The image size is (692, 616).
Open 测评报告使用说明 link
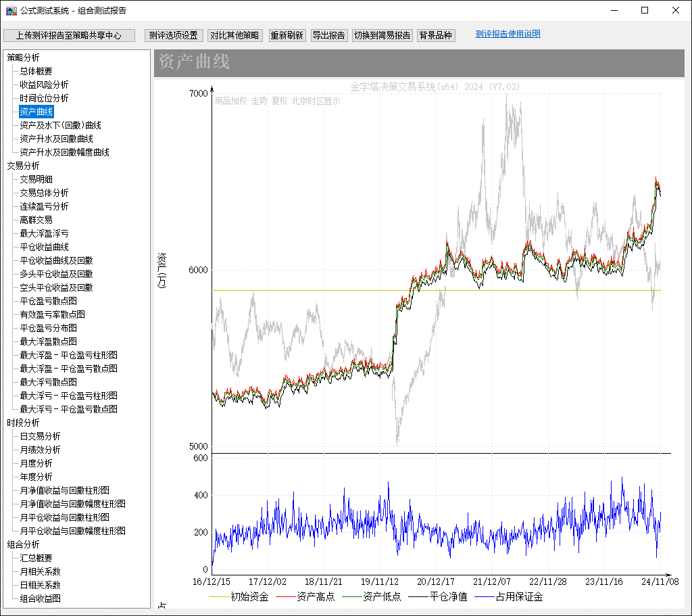pyautogui.click(x=508, y=34)
